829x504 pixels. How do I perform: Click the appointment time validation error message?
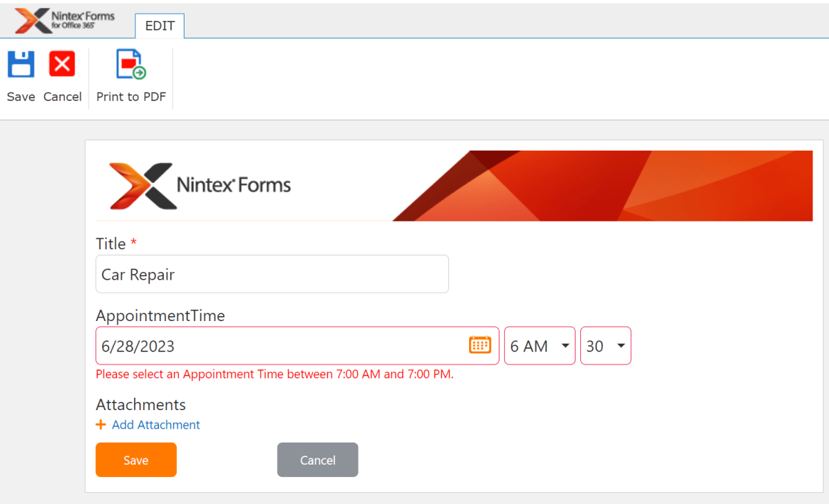[x=274, y=374]
